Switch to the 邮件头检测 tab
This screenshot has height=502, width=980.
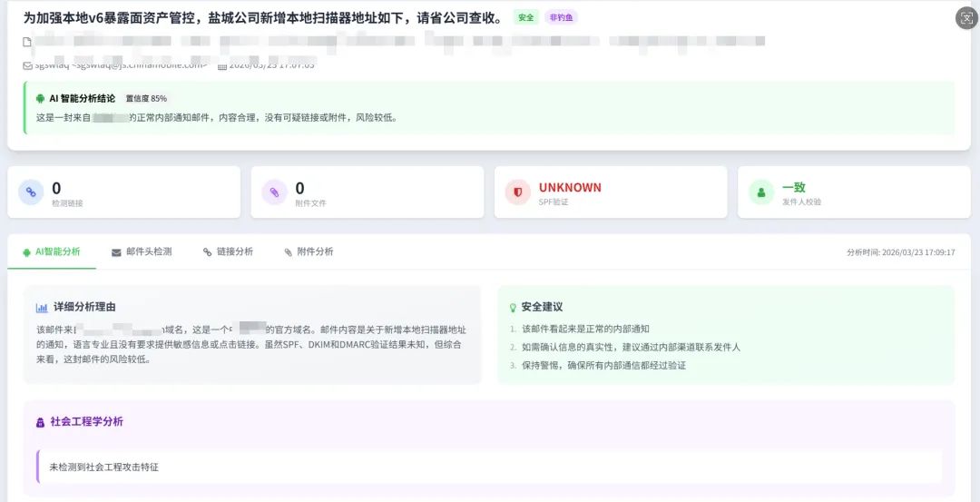tap(142, 251)
